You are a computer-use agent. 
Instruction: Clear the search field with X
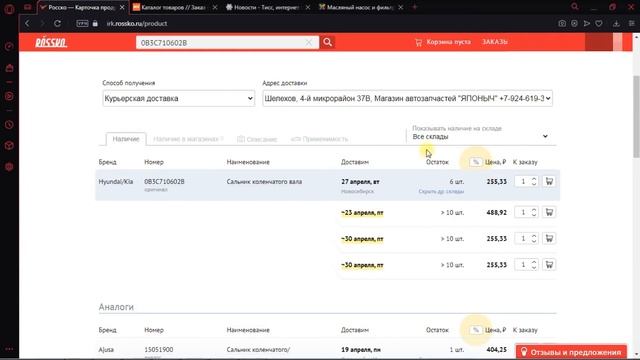(x=309, y=42)
